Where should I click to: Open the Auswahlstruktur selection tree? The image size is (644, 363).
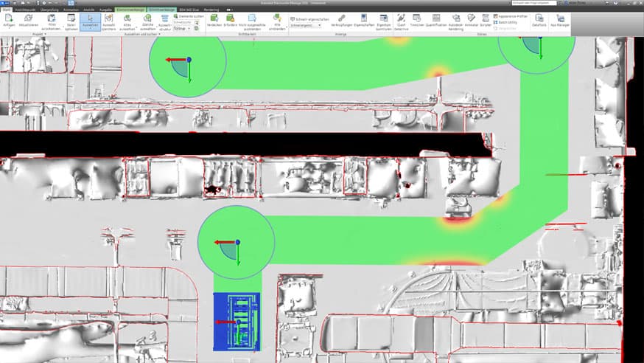click(165, 22)
